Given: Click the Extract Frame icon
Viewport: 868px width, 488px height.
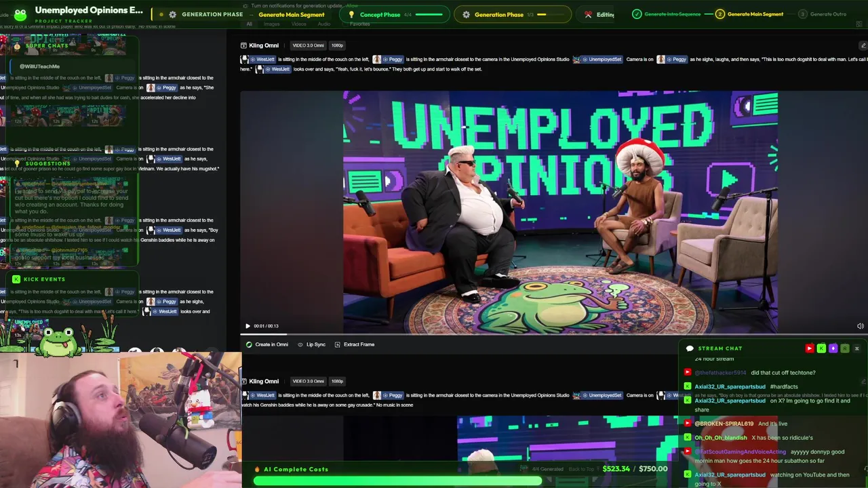Looking at the screenshot, I should coord(338,344).
